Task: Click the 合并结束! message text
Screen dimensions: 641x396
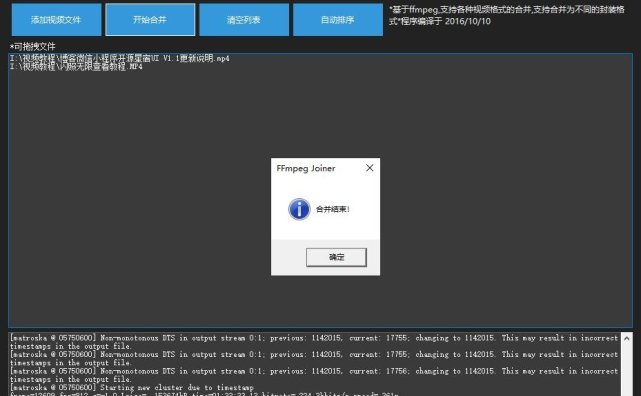Action: click(x=333, y=209)
